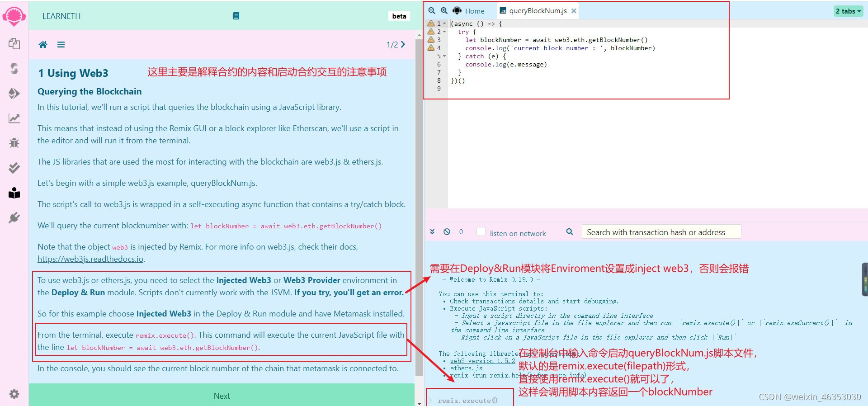868x406 pixels.
Task: Click the warning icon on line 1
Action: pyautogui.click(x=431, y=24)
